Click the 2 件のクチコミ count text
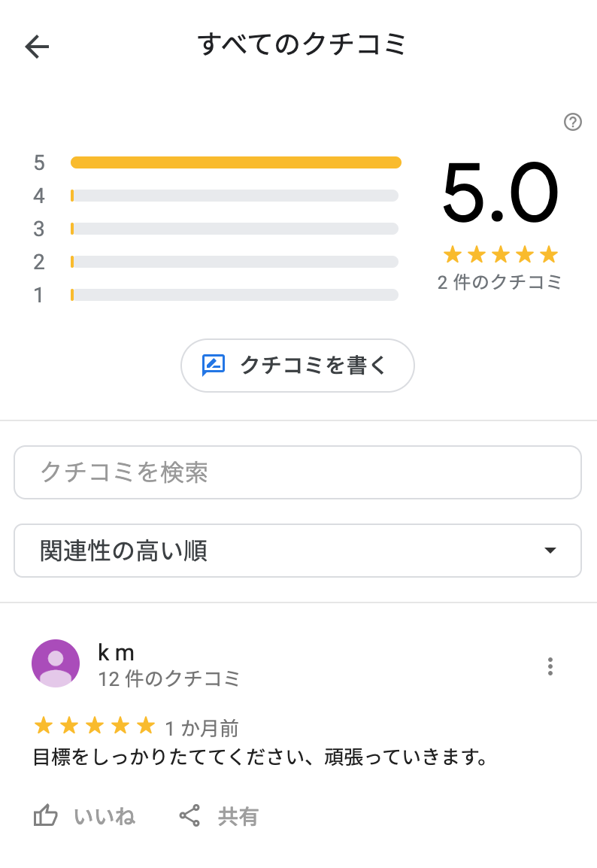Viewport: 597px width, 868px height. (499, 282)
